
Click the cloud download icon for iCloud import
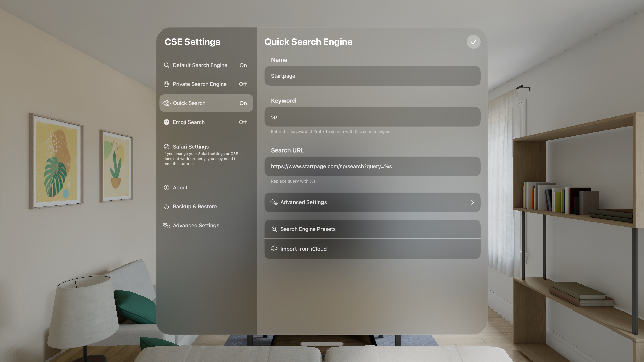pos(274,249)
